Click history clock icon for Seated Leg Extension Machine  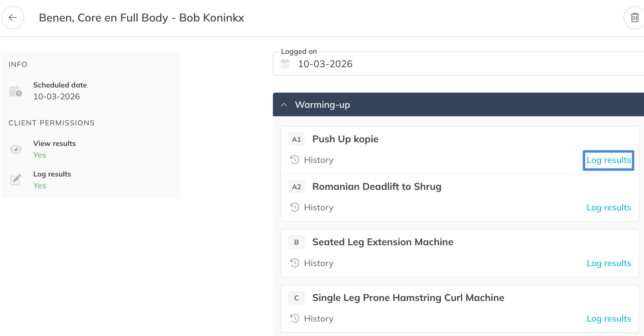pos(295,263)
